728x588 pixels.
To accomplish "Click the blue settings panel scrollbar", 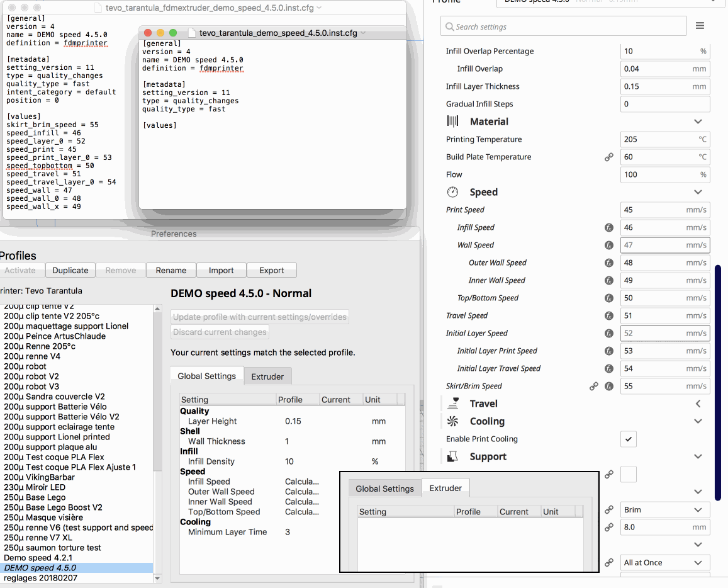I will coord(718,382).
